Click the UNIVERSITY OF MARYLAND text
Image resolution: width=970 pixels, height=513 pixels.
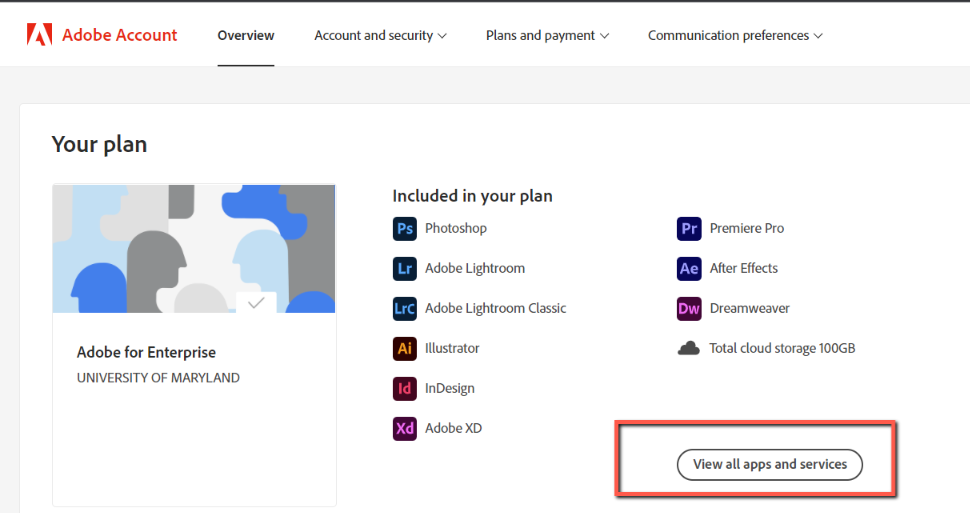click(x=158, y=377)
